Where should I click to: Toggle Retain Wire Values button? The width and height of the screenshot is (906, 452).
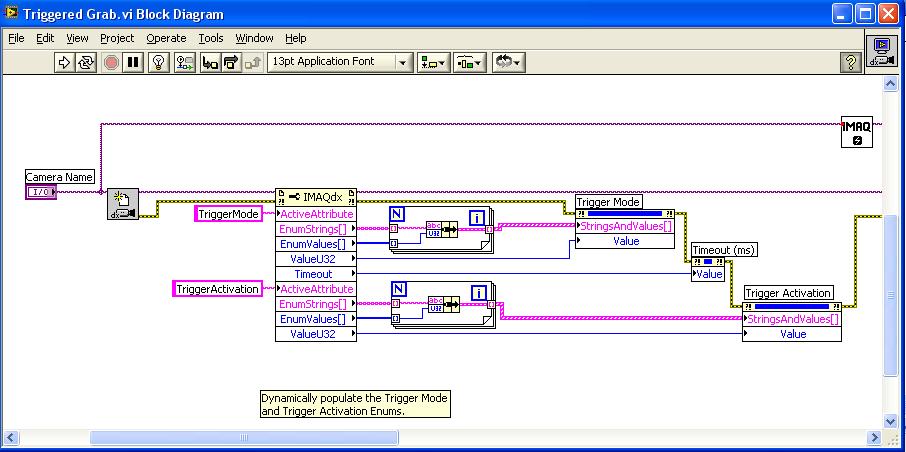tap(184, 62)
